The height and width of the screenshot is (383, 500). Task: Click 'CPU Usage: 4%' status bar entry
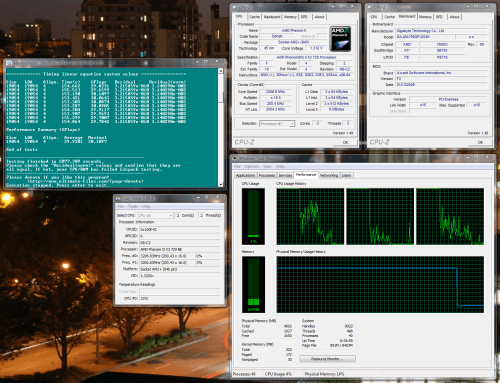(x=278, y=374)
